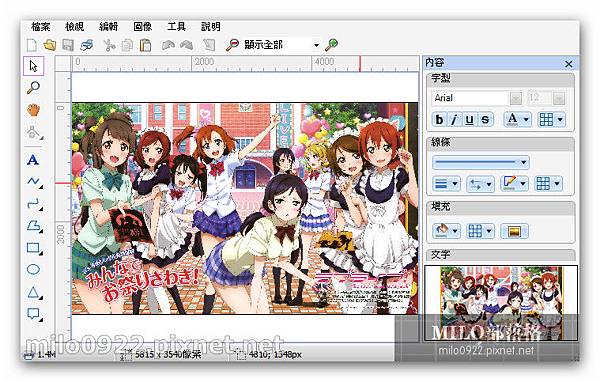The width and height of the screenshot is (600, 382).
Task: Paste with the clipboard icon
Action: tap(145, 45)
